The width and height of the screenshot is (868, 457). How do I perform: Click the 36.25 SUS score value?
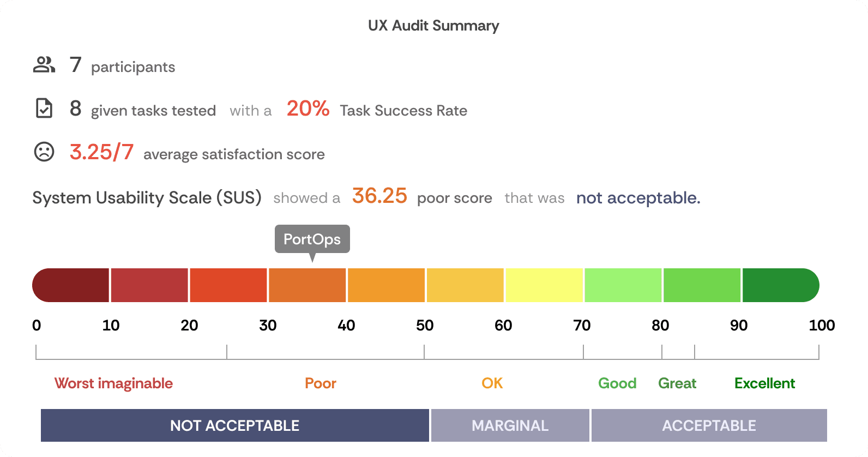pos(379,196)
